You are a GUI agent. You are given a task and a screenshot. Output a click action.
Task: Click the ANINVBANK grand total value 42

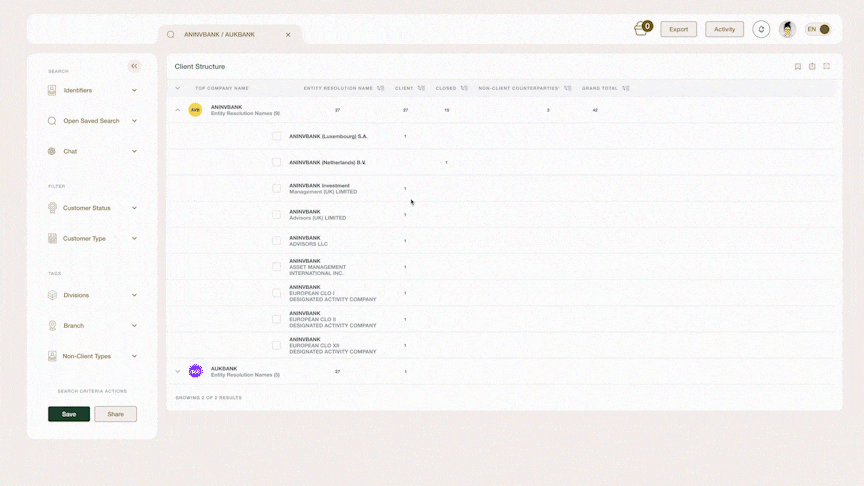(595, 110)
